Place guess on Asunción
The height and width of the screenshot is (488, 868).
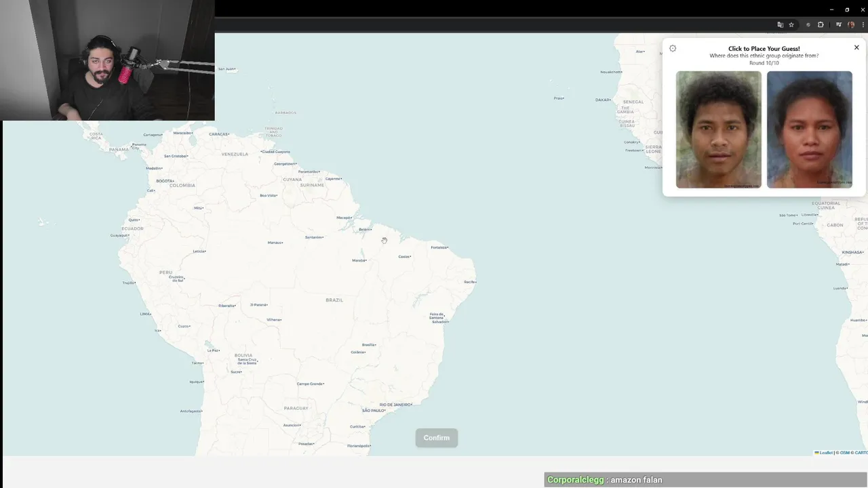(292, 425)
